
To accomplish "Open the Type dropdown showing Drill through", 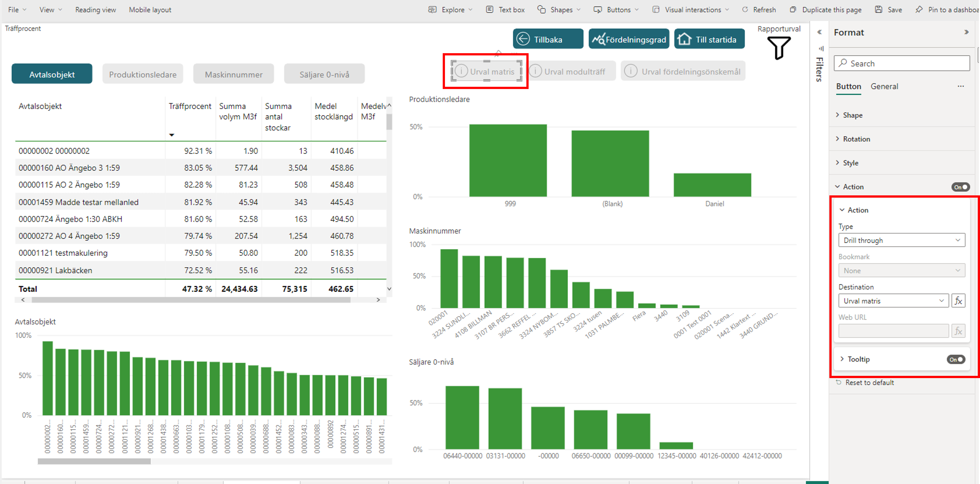I will (902, 240).
